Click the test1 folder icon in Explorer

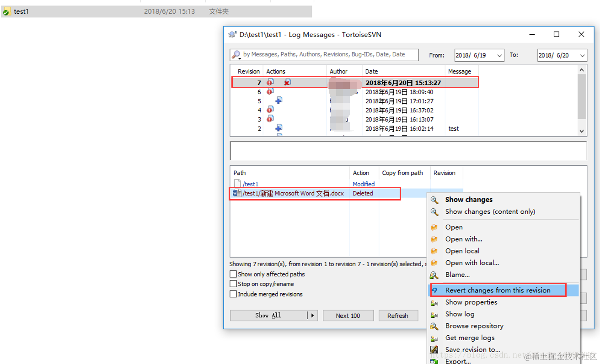pyautogui.click(x=7, y=11)
